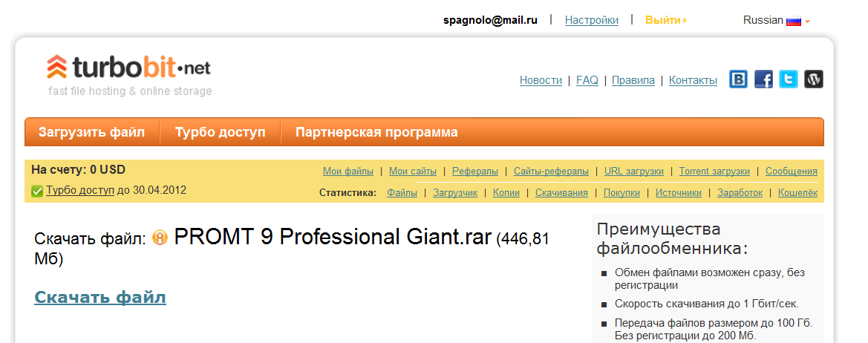Go to Мои файлы
The image size is (868, 343).
pyautogui.click(x=348, y=171)
